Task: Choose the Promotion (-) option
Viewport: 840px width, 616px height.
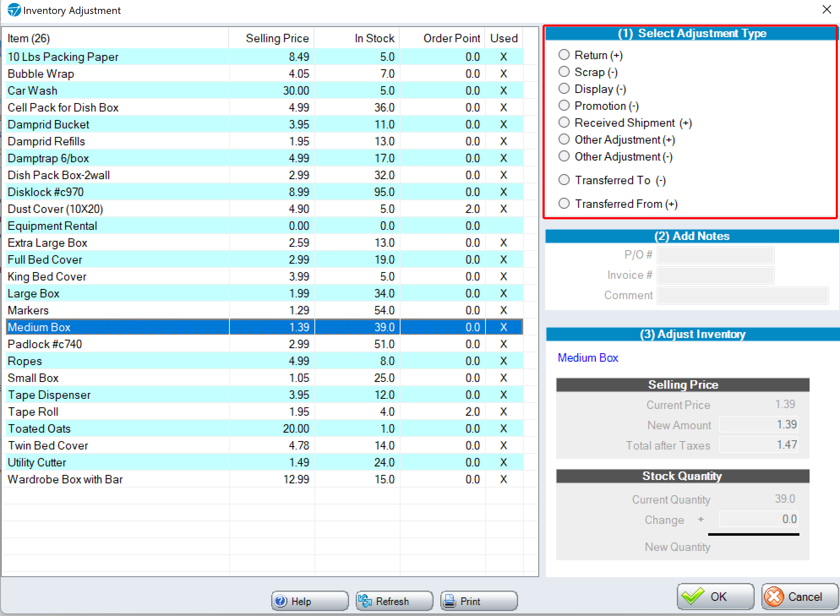Action: [564, 106]
